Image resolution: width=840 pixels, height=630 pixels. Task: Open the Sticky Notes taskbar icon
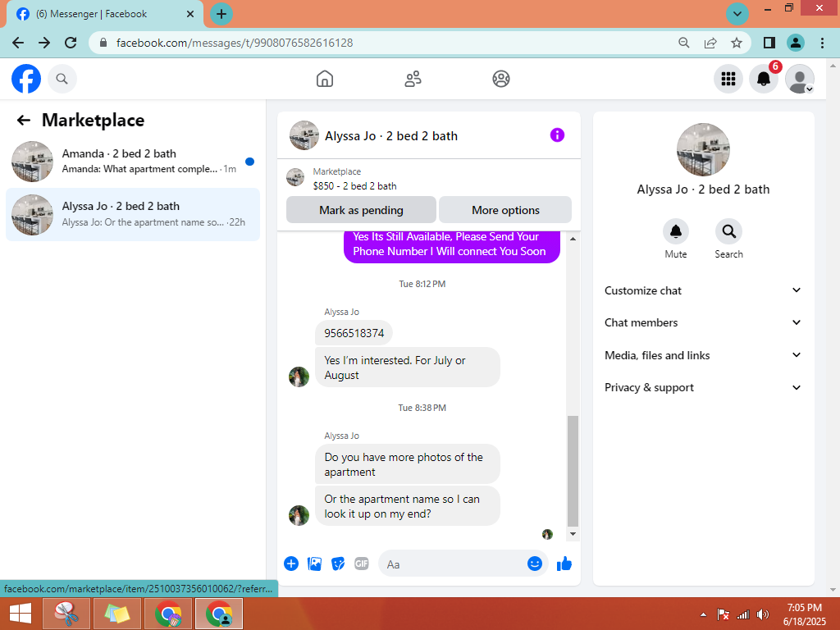tap(117, 614)
